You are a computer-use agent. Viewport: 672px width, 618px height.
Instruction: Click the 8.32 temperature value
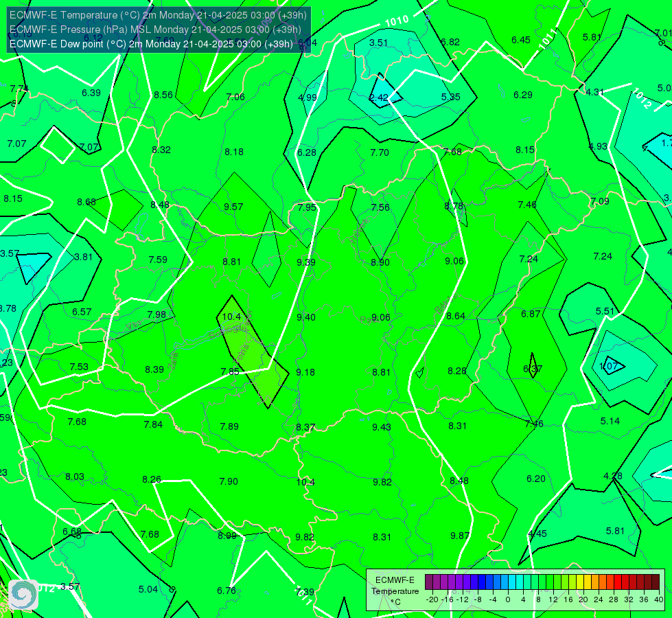click(x=161, y=150)
